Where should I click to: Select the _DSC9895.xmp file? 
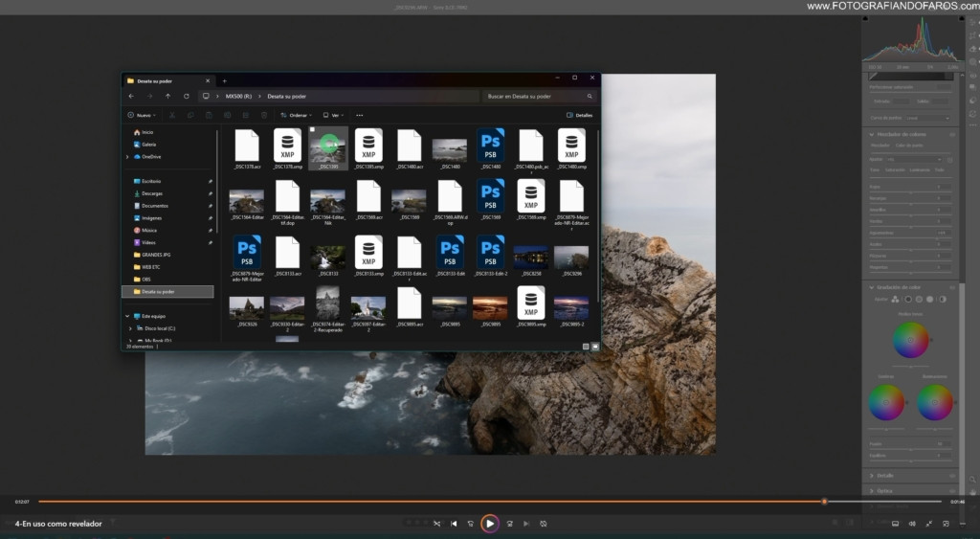[531, 306]
